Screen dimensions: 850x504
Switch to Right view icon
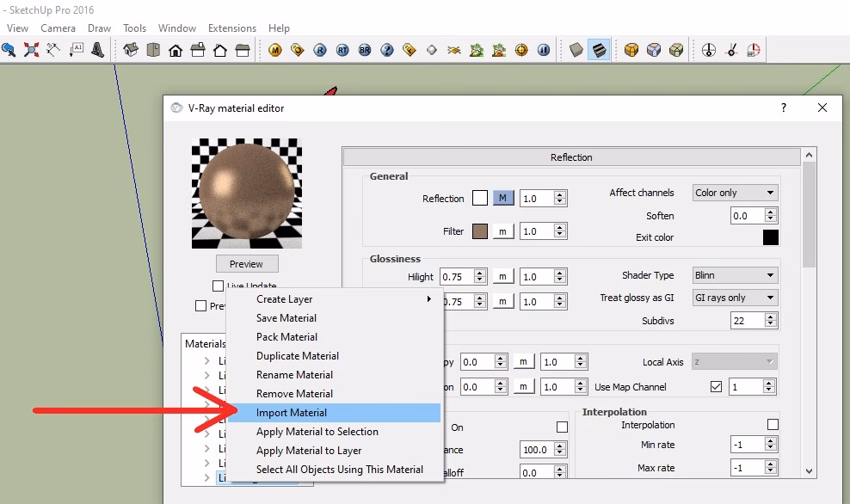click(x=198, y=51)
